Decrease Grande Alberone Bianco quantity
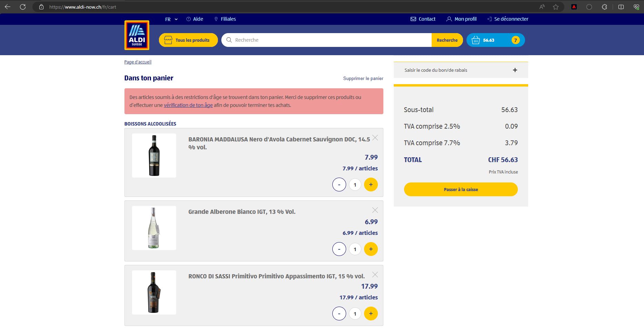Image resolution: width=644 pixels, height=328 pixels. point(339,249)
